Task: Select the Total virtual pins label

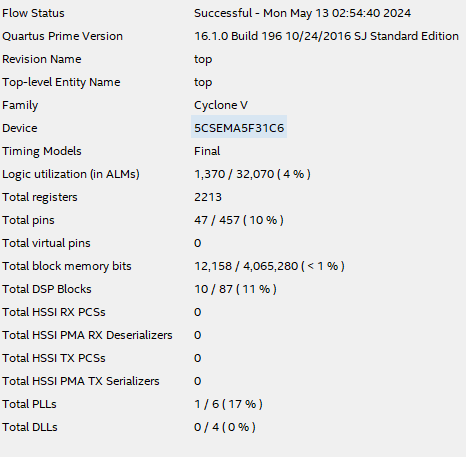Action: [46, 243]
